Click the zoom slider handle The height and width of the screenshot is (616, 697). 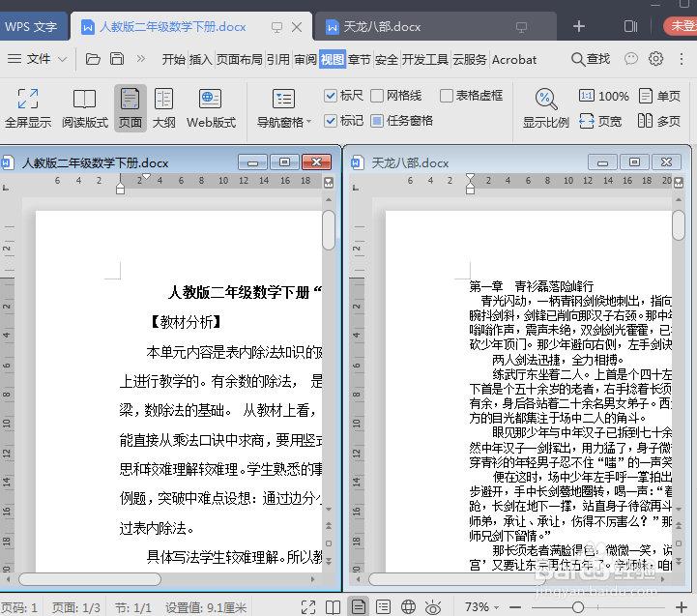(577, 607)
